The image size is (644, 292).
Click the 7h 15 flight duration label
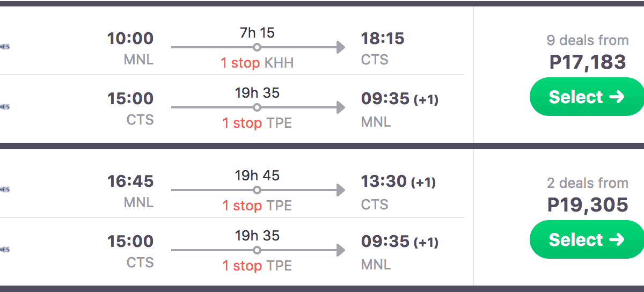(x=257, y=33)
